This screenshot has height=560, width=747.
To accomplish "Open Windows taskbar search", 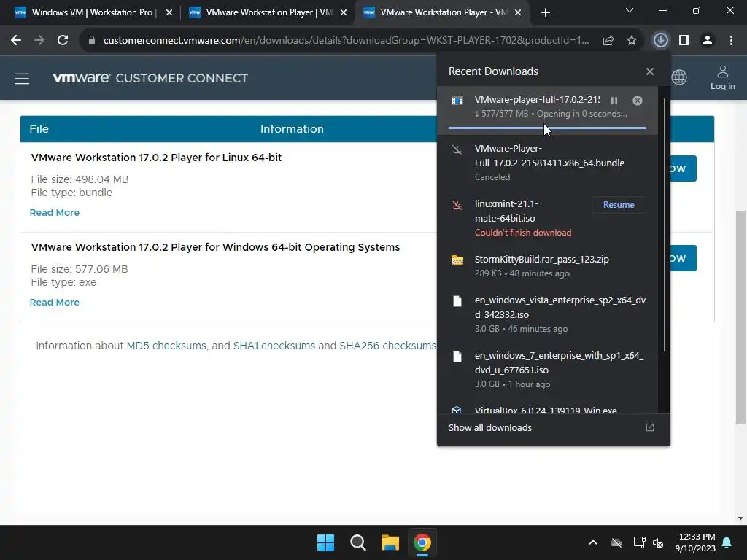I will [357, 542].
